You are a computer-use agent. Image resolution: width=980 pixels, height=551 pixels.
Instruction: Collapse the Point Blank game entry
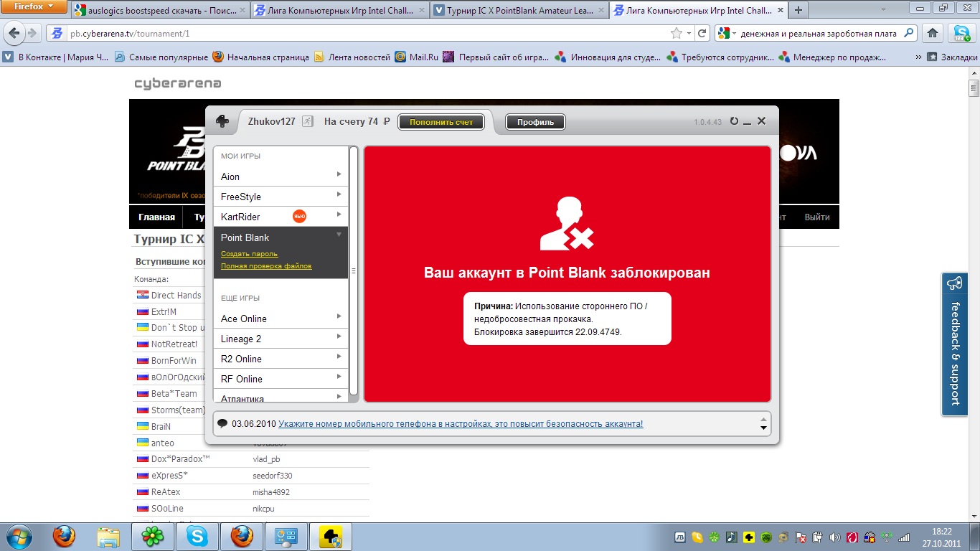pyautogui.click(x=339, y=235)
